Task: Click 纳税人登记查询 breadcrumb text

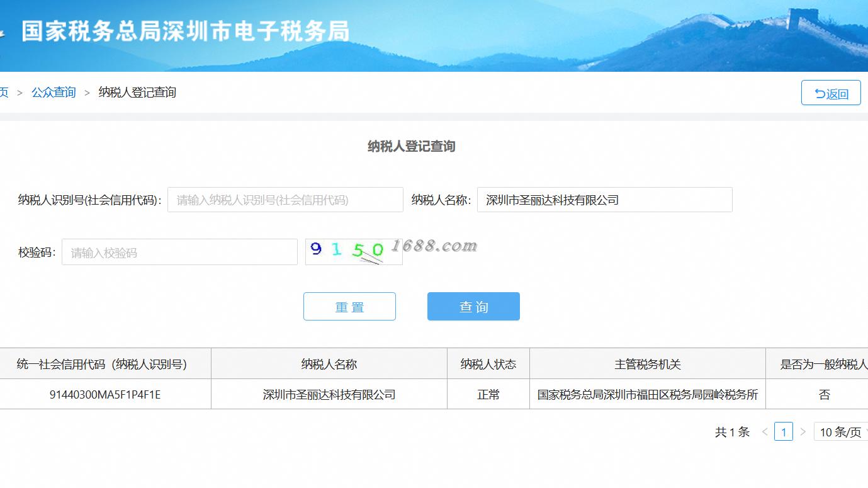Action: pos(137,93)
